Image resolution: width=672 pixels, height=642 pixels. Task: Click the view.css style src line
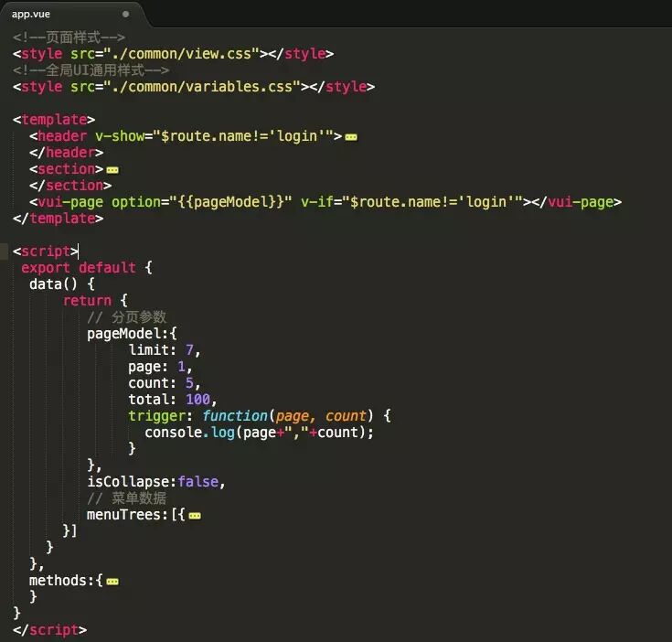(x=173, y=54)
